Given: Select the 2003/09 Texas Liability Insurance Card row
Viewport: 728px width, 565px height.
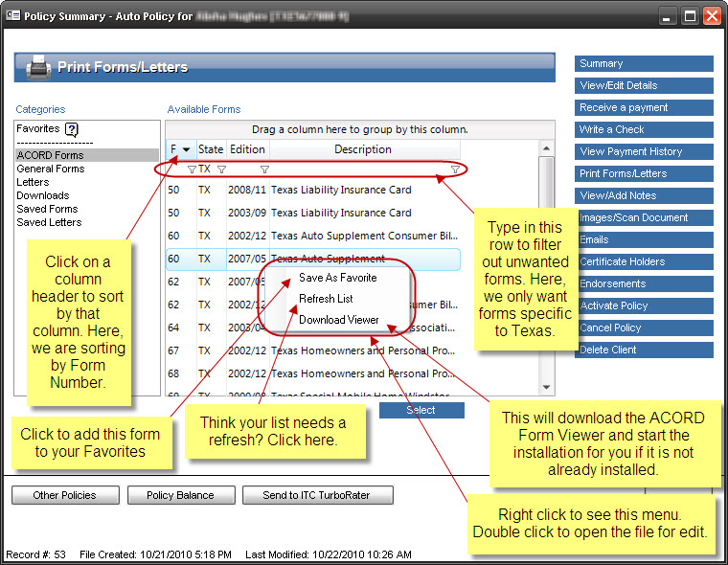Looking at the screenshot, I should 313,213.
